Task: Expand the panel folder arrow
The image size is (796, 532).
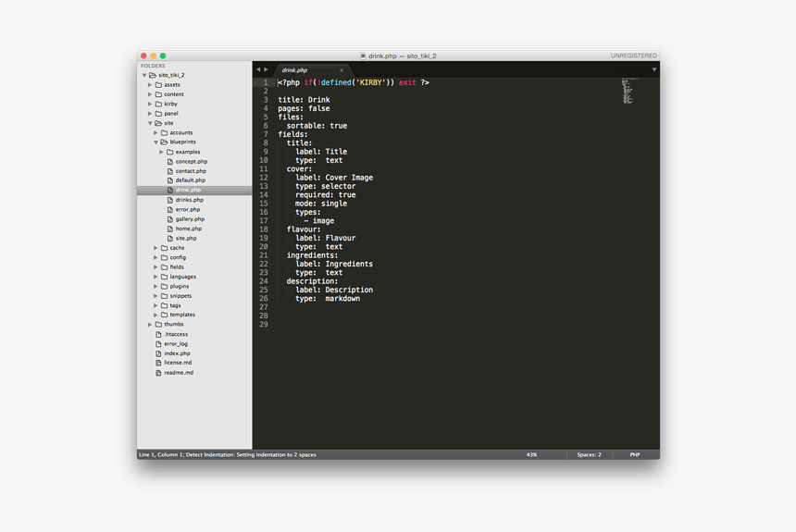Action: coord(150,114)
